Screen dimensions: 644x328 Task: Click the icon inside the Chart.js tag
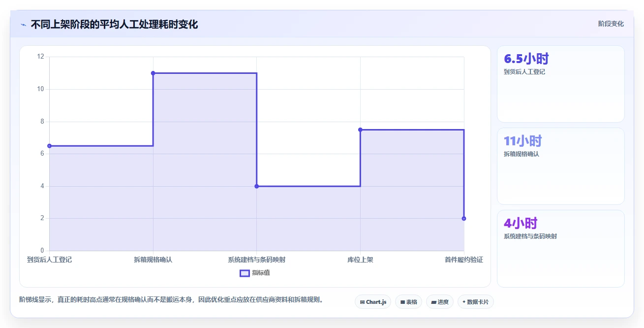click(x=362, y=302)
